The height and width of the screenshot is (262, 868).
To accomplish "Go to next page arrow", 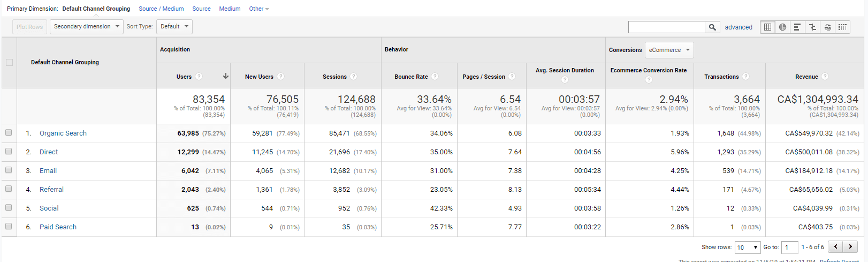I will pyautogui.click(x=850, y=247).
